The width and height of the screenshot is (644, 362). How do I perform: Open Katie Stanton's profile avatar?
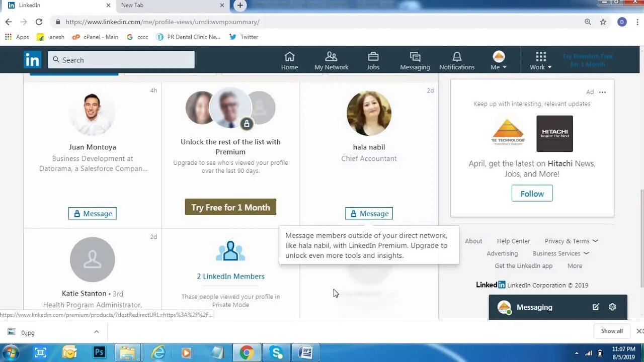pos(93,259)
